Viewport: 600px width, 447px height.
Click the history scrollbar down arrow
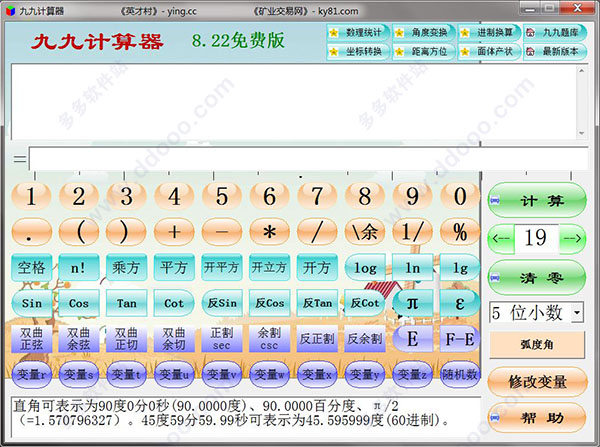click(582, 133)
